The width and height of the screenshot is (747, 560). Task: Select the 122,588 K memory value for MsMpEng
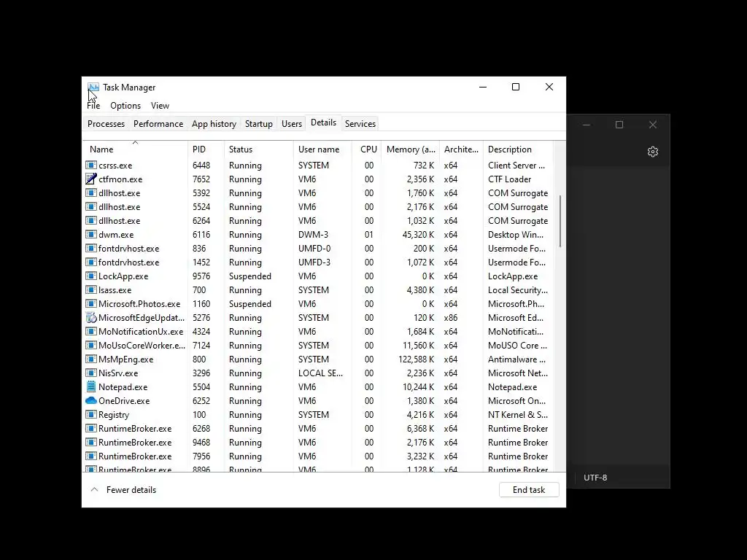[x=416, y=359]
